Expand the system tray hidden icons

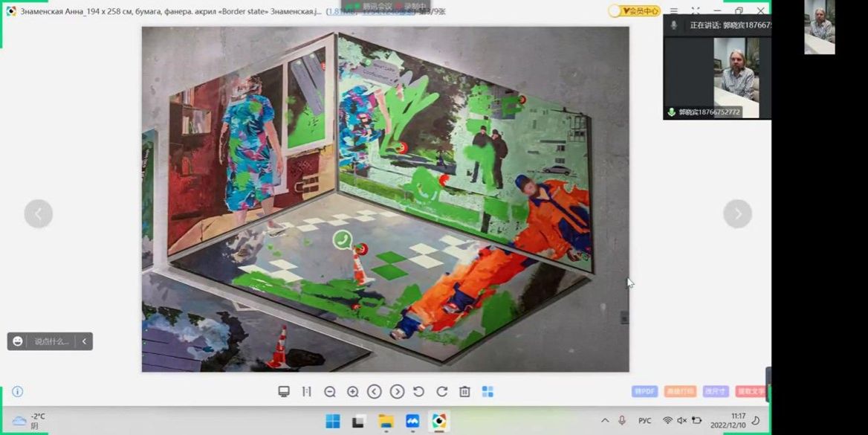[x=605, y=421]
